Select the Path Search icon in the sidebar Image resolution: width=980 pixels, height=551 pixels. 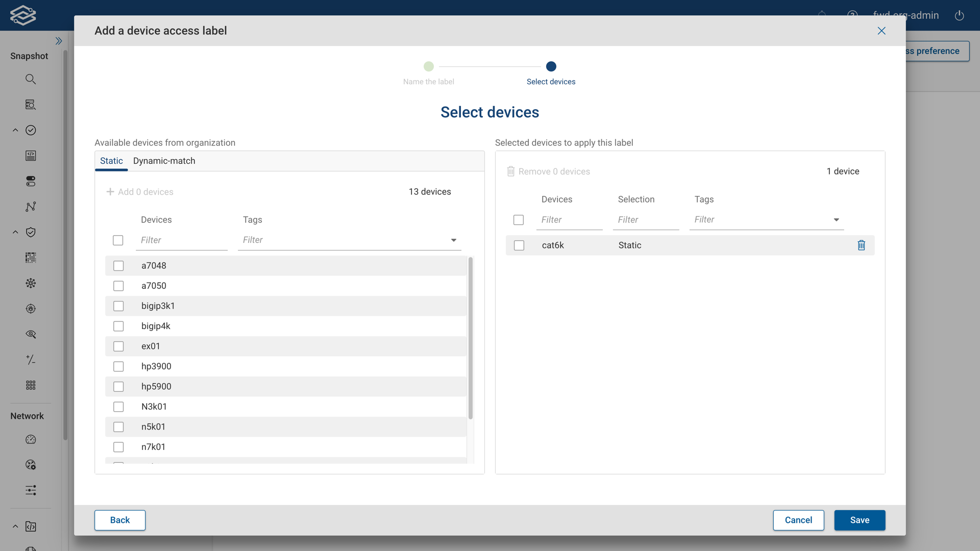pyautogui.click(x=31, y=105)
